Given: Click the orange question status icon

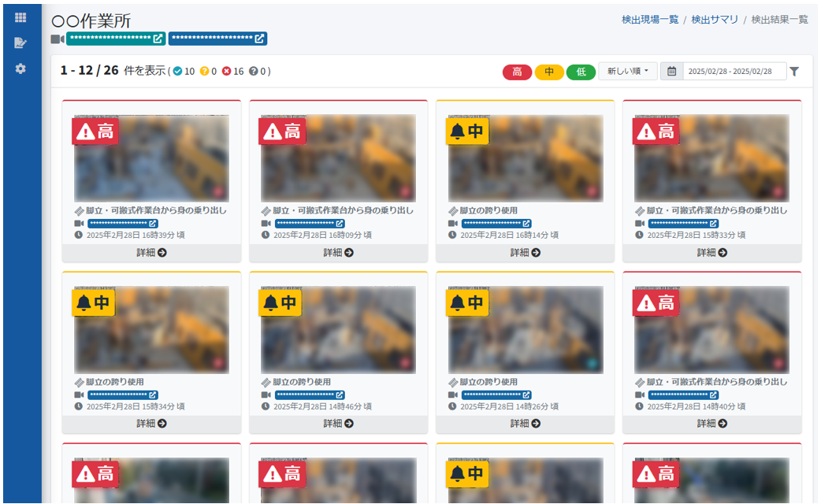Looking at the screenshot, I should [x=205, y=71].
